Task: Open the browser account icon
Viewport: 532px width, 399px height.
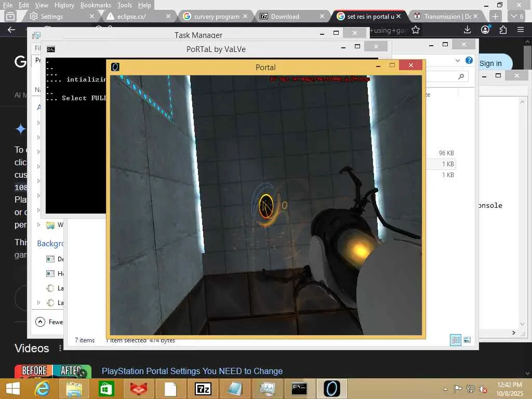Action: point(485,30)
